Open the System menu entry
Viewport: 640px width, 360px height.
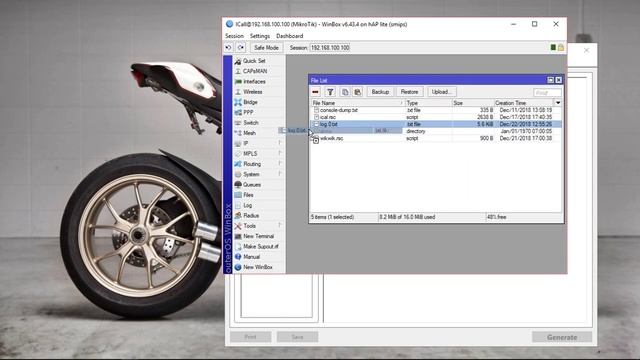coord(251,174)
